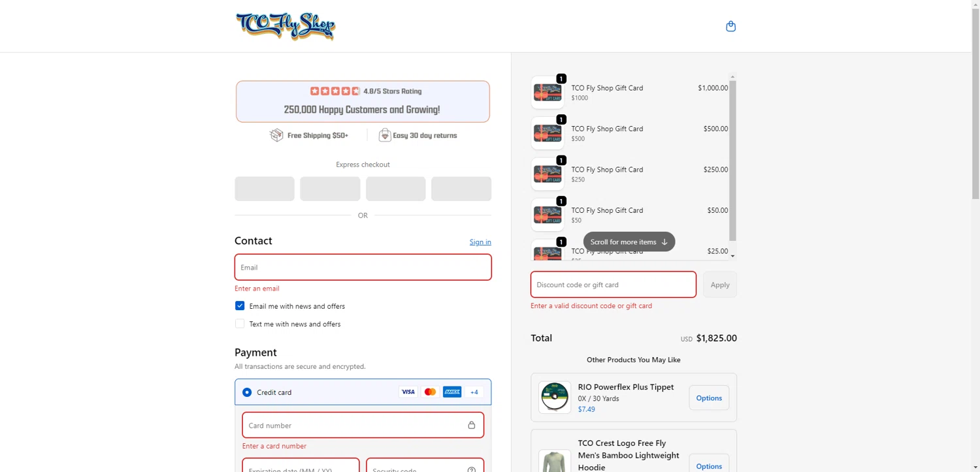Focus the Card number field

coord(363,425)
